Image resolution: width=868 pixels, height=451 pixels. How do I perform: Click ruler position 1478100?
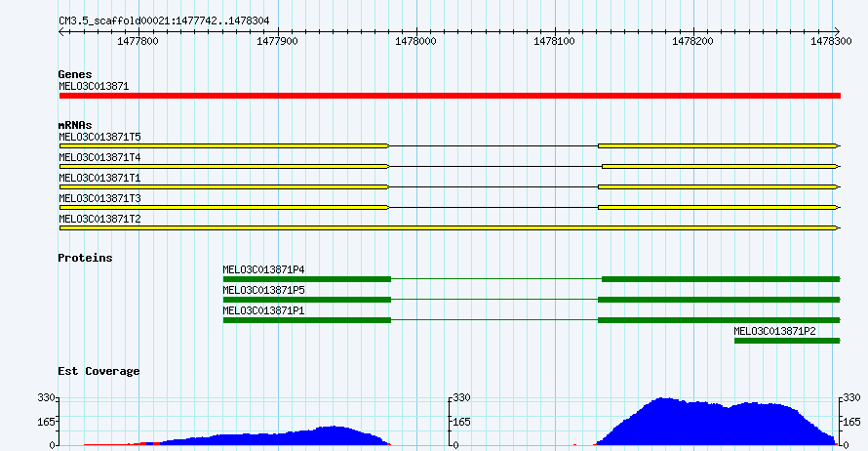554,42
